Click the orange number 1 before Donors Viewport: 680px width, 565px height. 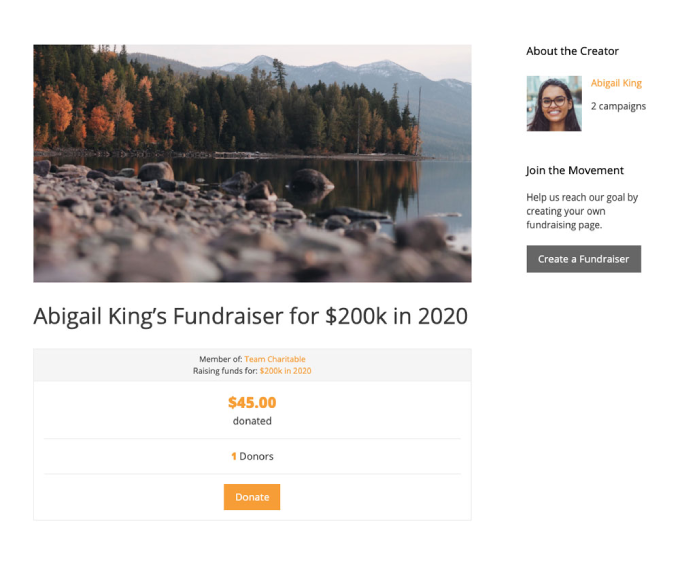[234, 456]
